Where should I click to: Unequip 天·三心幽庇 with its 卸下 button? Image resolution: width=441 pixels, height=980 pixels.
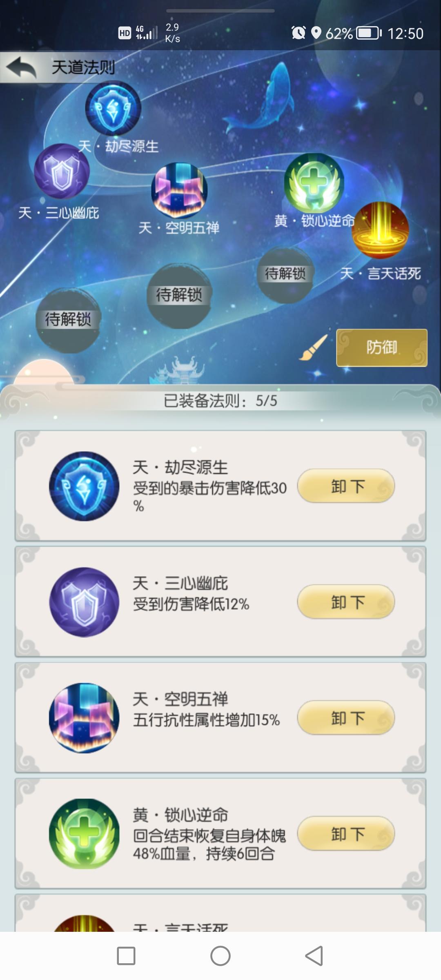point(346,602)
